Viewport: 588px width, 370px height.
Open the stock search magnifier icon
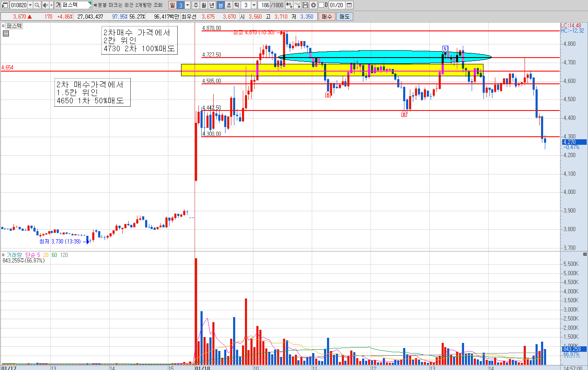[37, 5]
